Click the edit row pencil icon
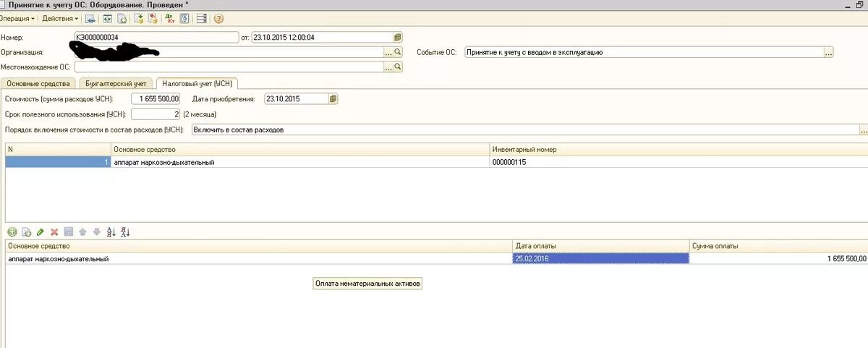This screenshot has width=868, height=348. [x=41, y=232]
